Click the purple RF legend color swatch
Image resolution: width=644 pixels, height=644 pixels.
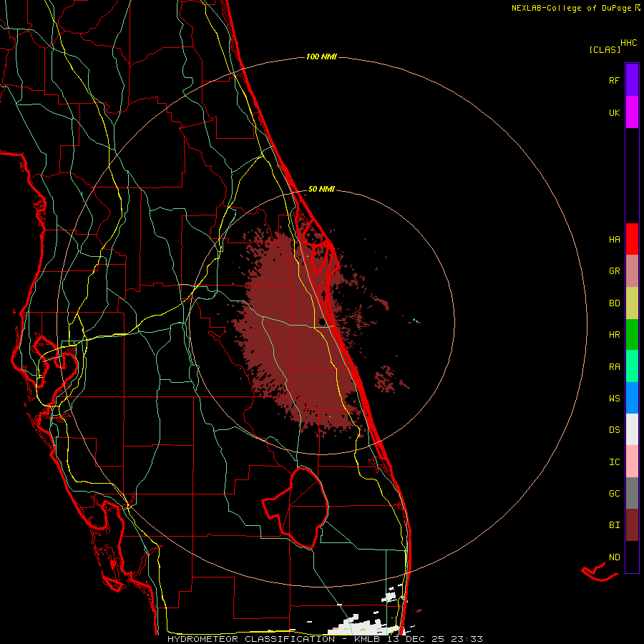pyautogui.click(x=632, y=80)
